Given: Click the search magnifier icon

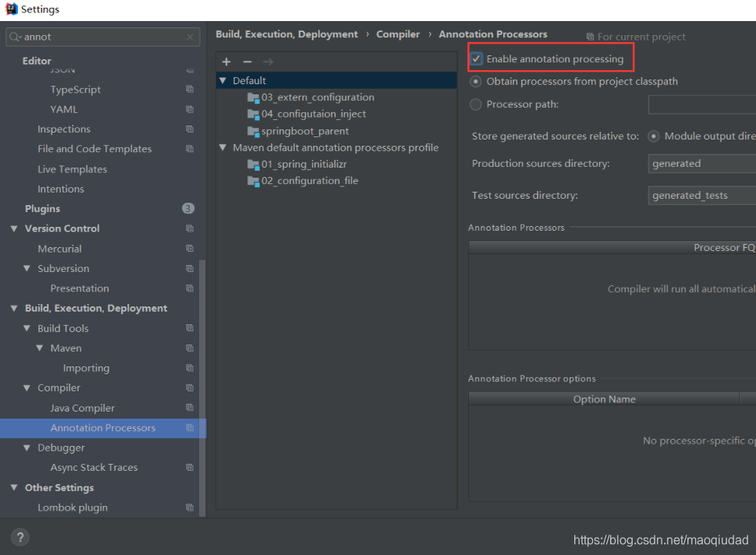Looking at the screenshot, I should [x=15, y=37].
